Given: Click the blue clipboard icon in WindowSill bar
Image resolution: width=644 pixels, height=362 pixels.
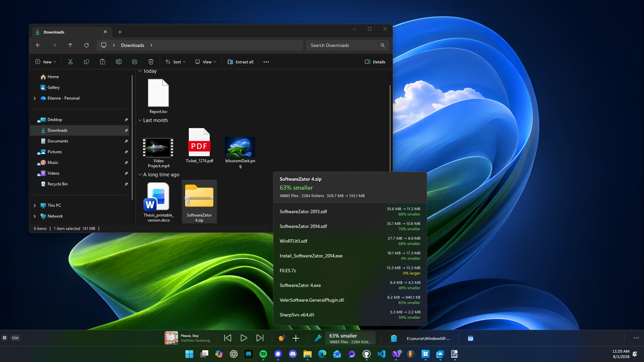Looking at the screenshot, I should tap(394, 338).
